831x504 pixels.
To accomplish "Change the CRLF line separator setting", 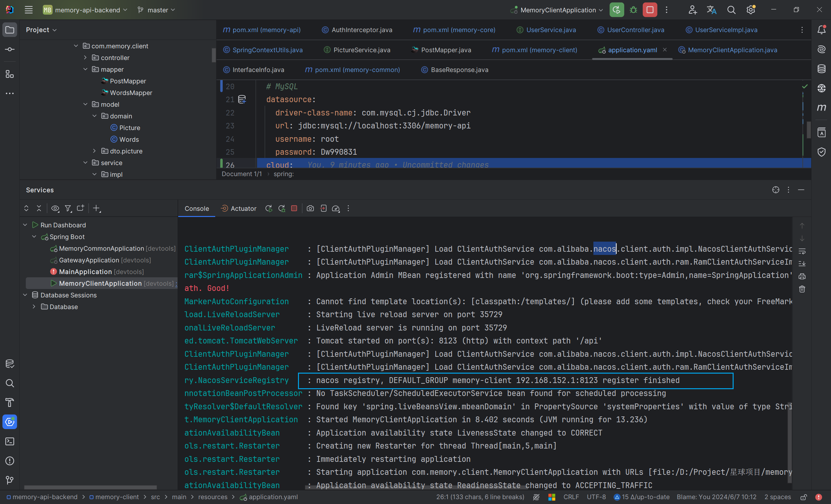I will 571,497.
